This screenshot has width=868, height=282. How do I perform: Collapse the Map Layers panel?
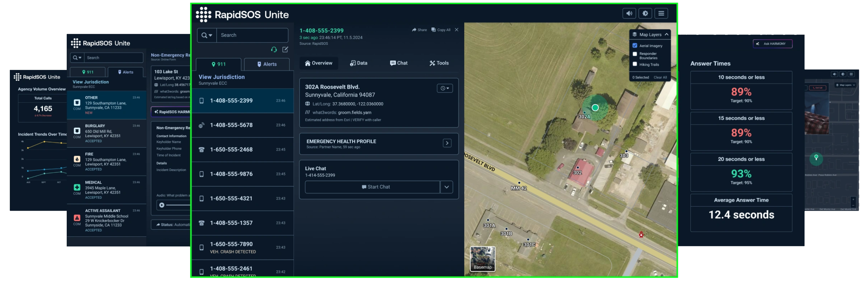666,34
